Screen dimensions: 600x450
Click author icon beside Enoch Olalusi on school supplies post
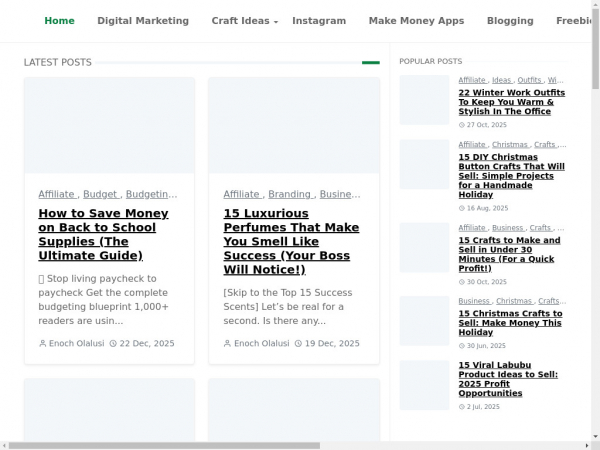point(43,343)
